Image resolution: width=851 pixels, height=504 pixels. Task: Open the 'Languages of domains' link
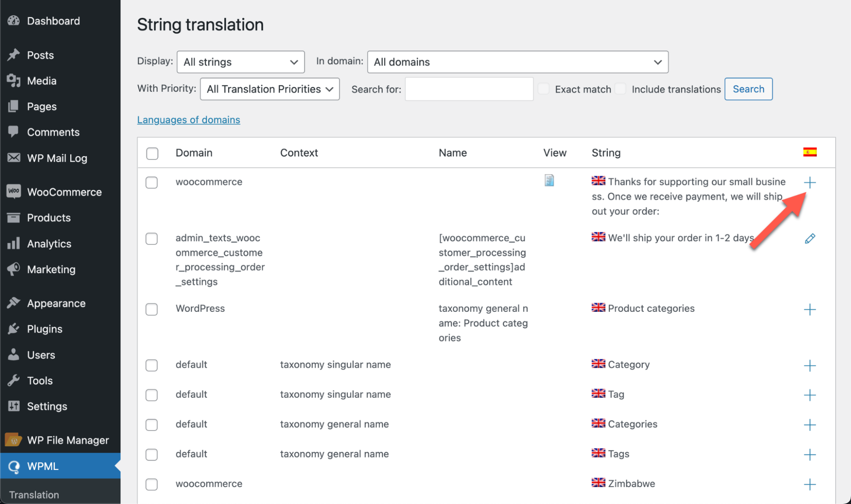pyautogui.click(x=188, y=120)
